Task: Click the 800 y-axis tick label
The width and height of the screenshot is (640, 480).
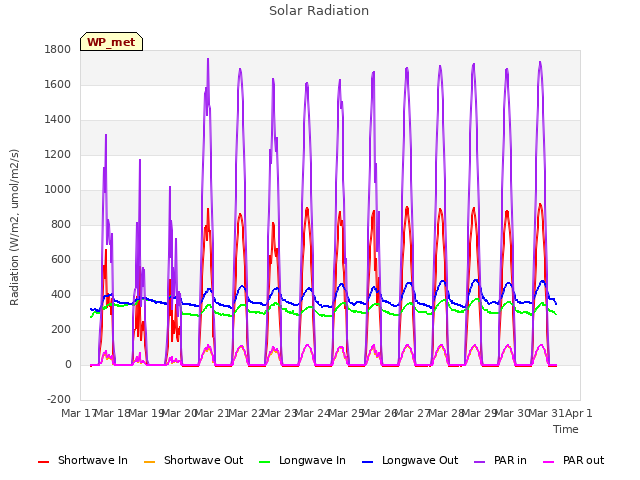Action: click(x=61, y=224)
